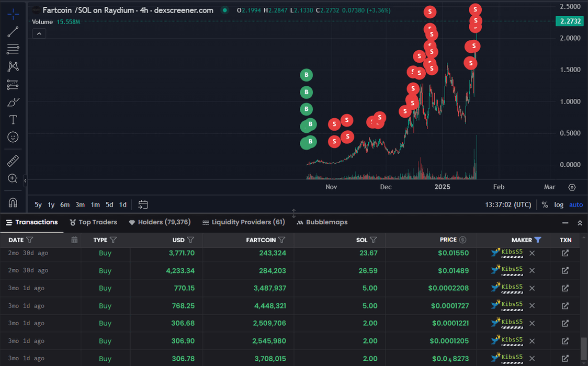588x366 pixels.
Task: Activate the zoom in tool
Action: [x=13, y=178]
